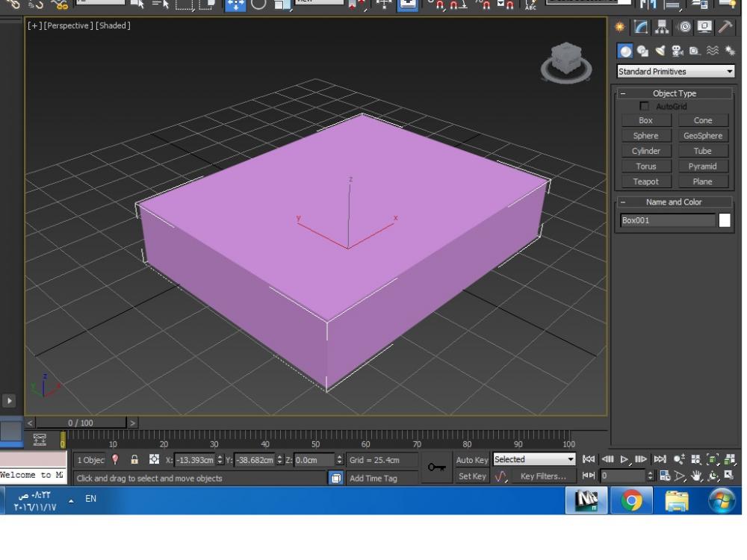Launch Chrome from the taskbar
The height and width of the screenshot is (560, 747).
[x=631, y=499]
